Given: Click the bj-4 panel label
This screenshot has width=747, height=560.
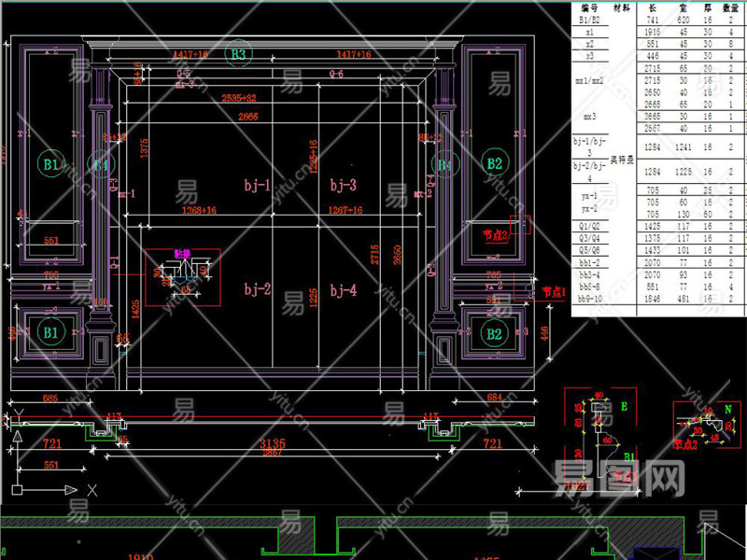Looking at the screenshot, I should (x=343, y=290).
